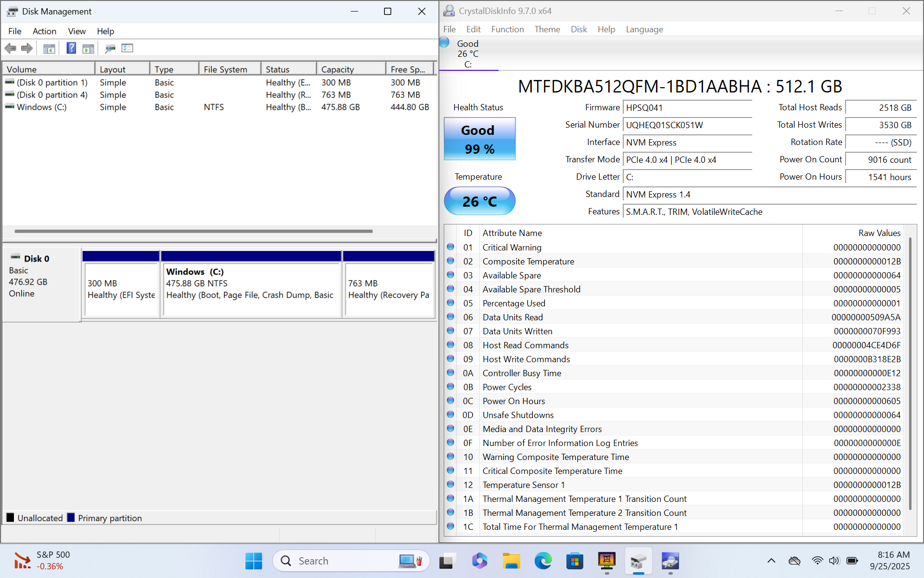This screenshot has height=578, width=924.
Task: Show hidden system tray icons chevron
Action: (771, 561)
